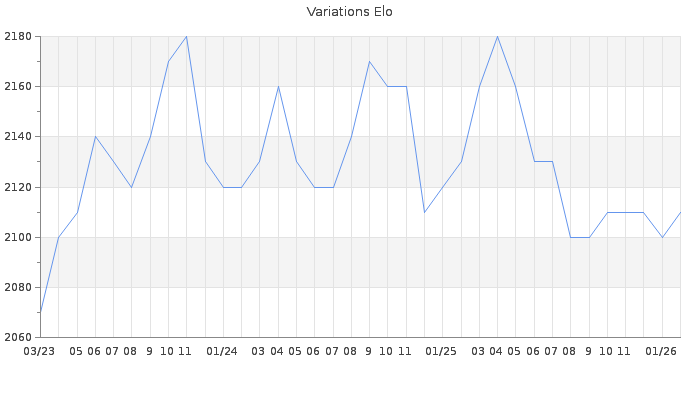Select the 01/25 date label

tap(441, 351)
